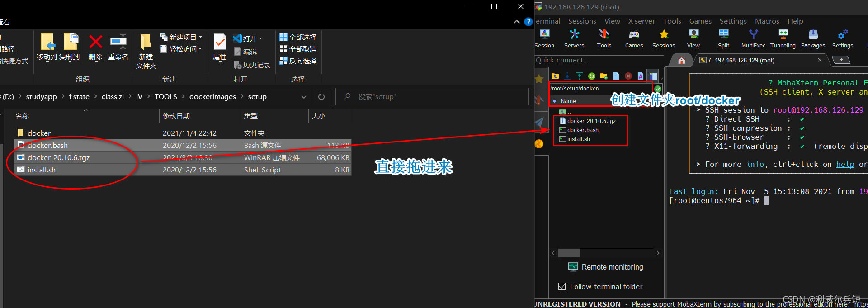Viewport: 868px width, 308px height.
Task: Toggle SFTP hidden files panel icon
Action: (653, 76)
